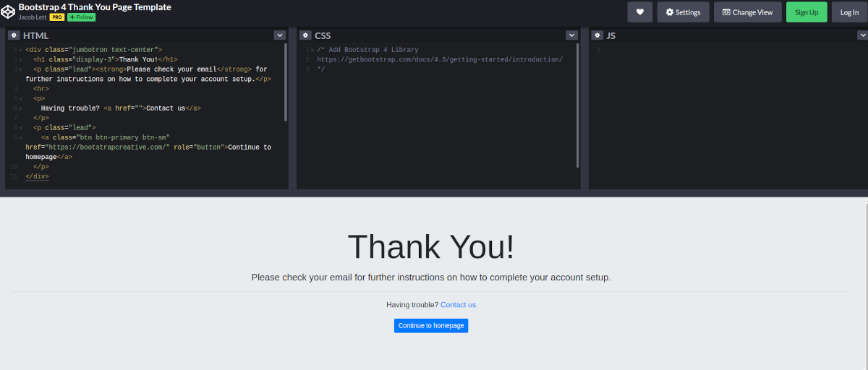Click the getbootstrap.com URL in CSS comment
The image size is (868, 370).
440,59
